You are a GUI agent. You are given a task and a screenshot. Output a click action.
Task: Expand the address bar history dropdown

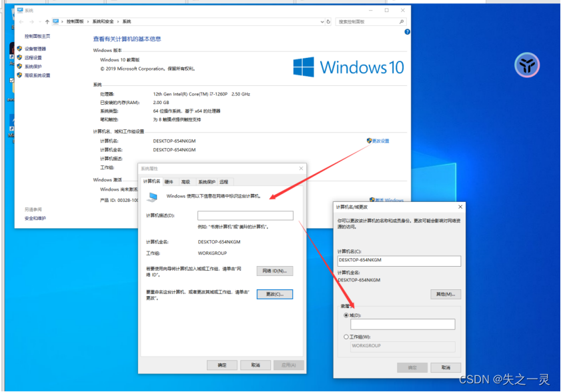click(x=322, y=22)
